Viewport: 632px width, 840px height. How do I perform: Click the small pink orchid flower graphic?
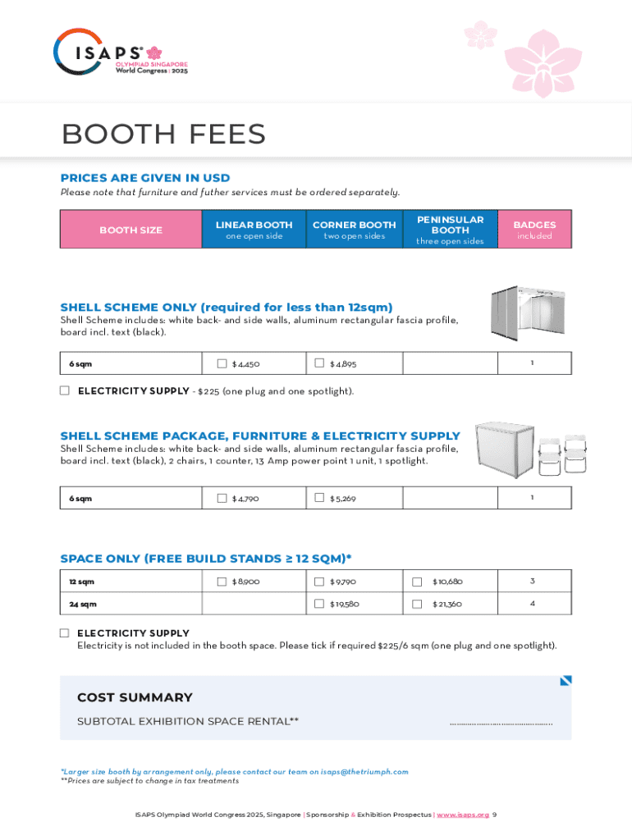[x=480, y=34]
